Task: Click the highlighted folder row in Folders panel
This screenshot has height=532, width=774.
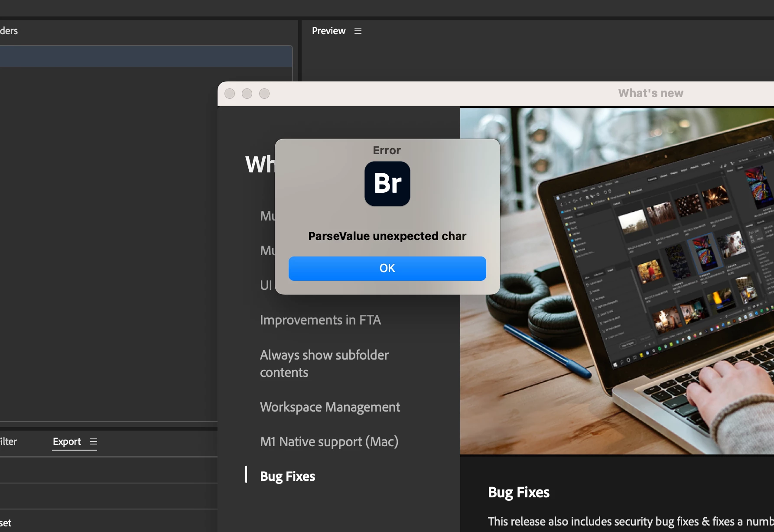Action: click(x=146, y=56)
